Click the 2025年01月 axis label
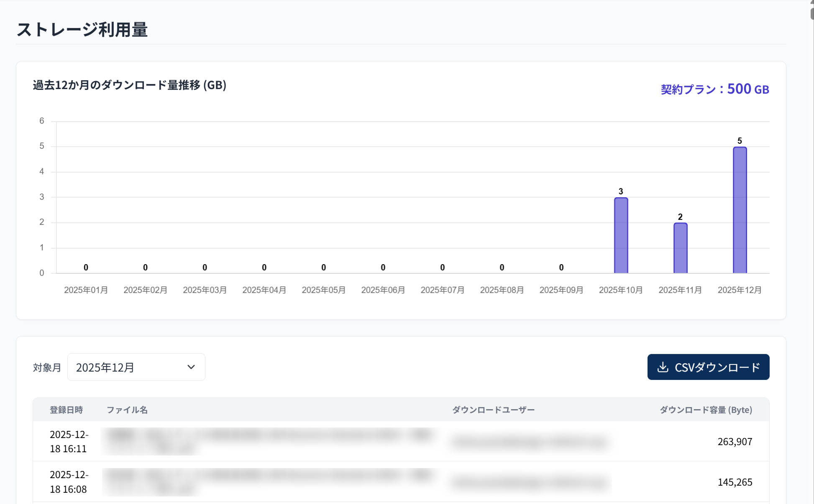The image size is (814, 504). (x=86, y=290)
